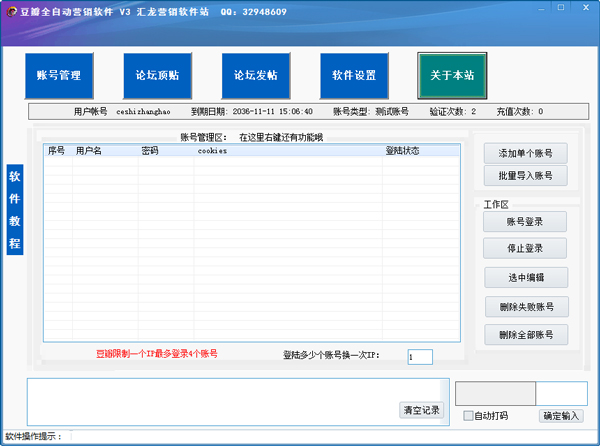Open the 软件教程 sidebar button
Screen dimensions: 600x446
(x=15, y=210)
